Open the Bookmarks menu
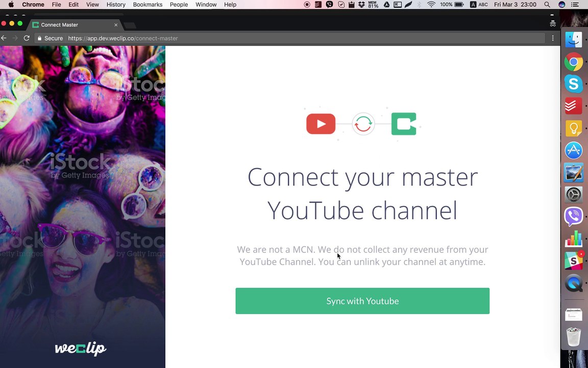 [x=148, y=5]
